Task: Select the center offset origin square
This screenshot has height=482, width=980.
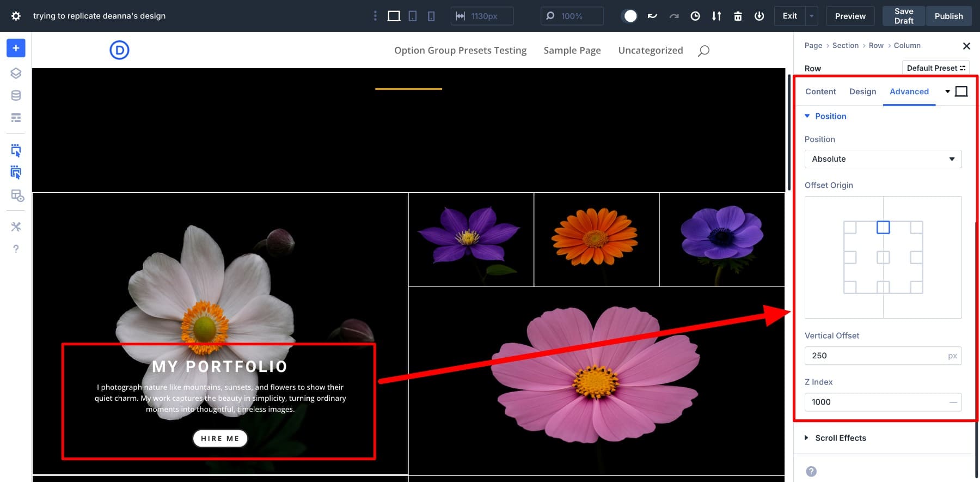Action: click(x=883, y=257)
